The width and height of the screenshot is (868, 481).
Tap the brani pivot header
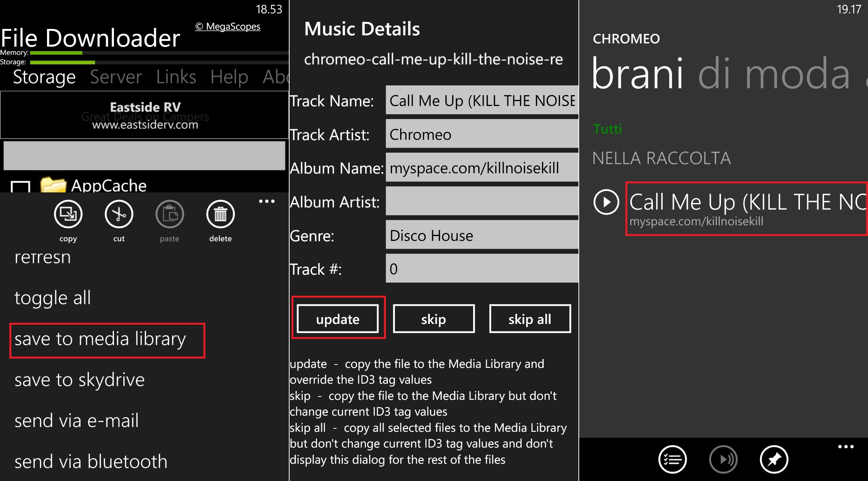(x=637, y=73)
